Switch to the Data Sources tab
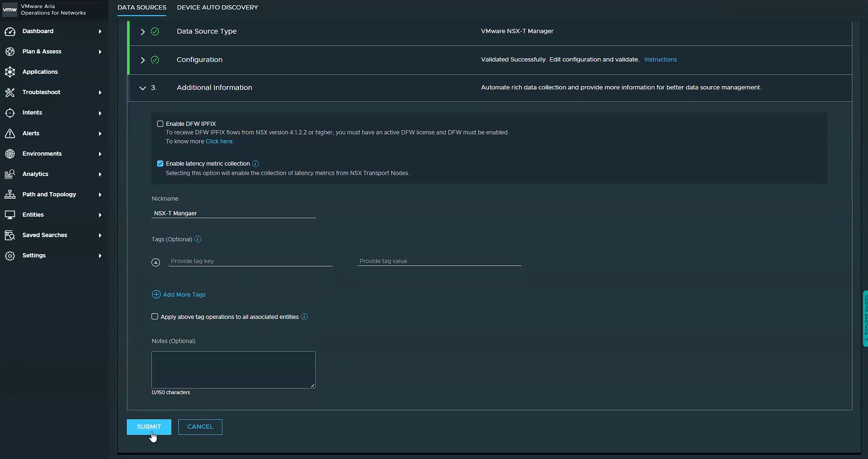The image size is (868, 459). [142, 8]
